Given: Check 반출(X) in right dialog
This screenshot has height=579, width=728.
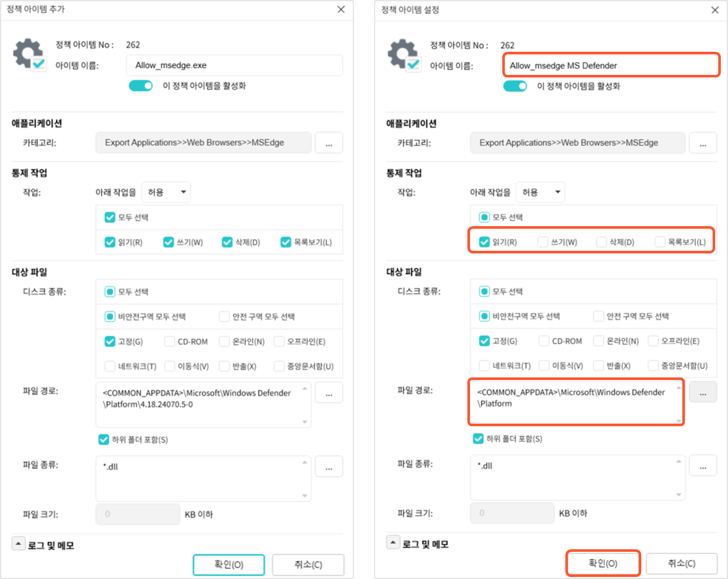Looking at the screenshot, I should (598, 366).
